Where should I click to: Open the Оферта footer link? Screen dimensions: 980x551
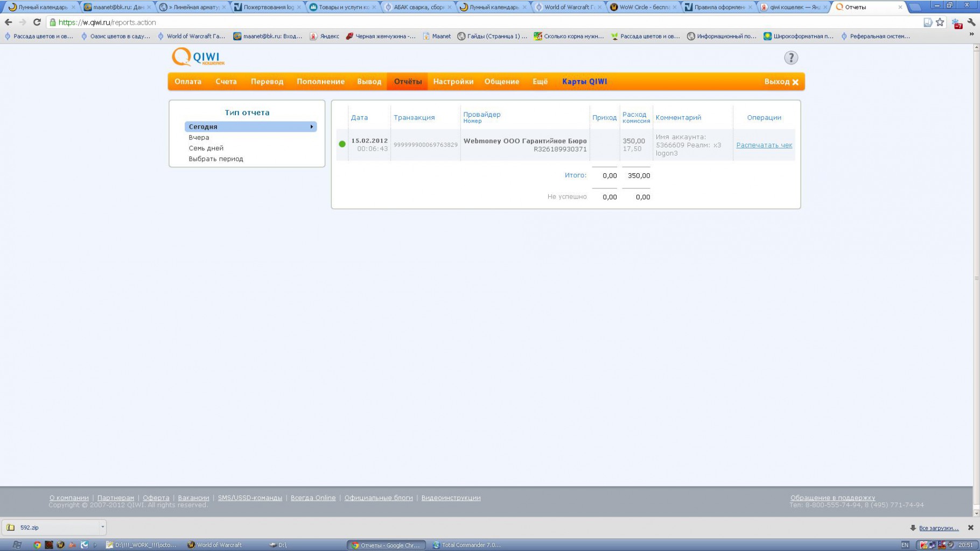156,498
